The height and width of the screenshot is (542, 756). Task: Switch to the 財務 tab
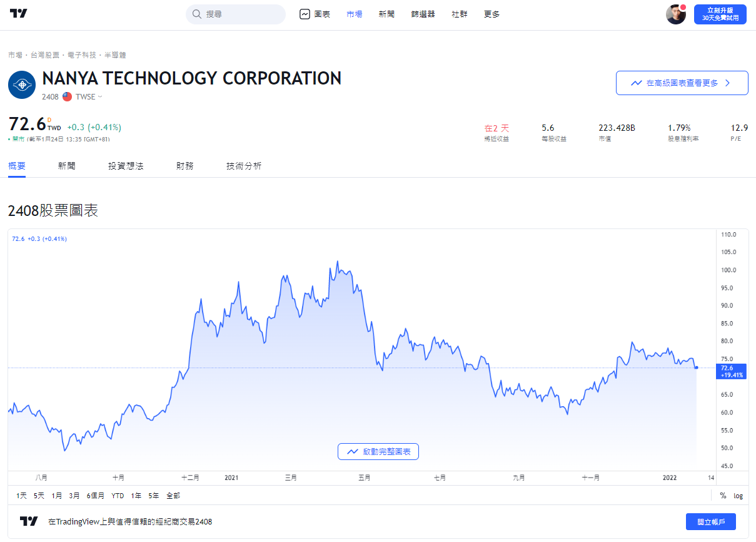coord(185,166)
